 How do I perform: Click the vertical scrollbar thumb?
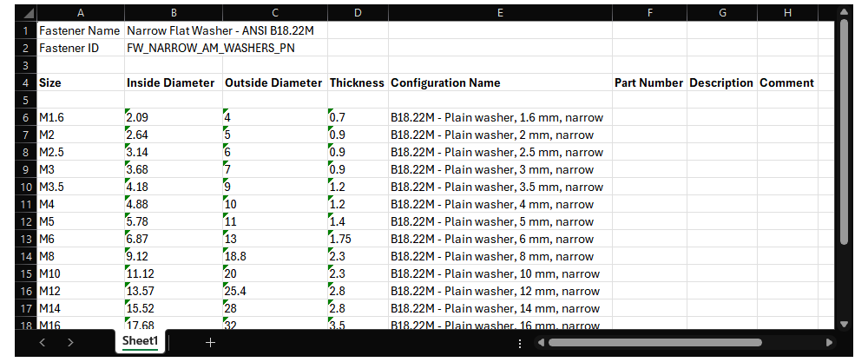pos(844,132)
